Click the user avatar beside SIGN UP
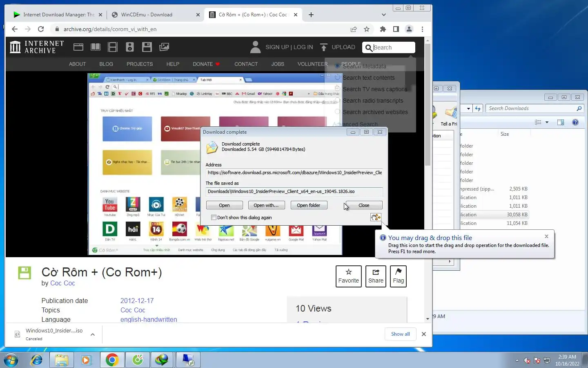The image size is (588, 368). point(255,47)
